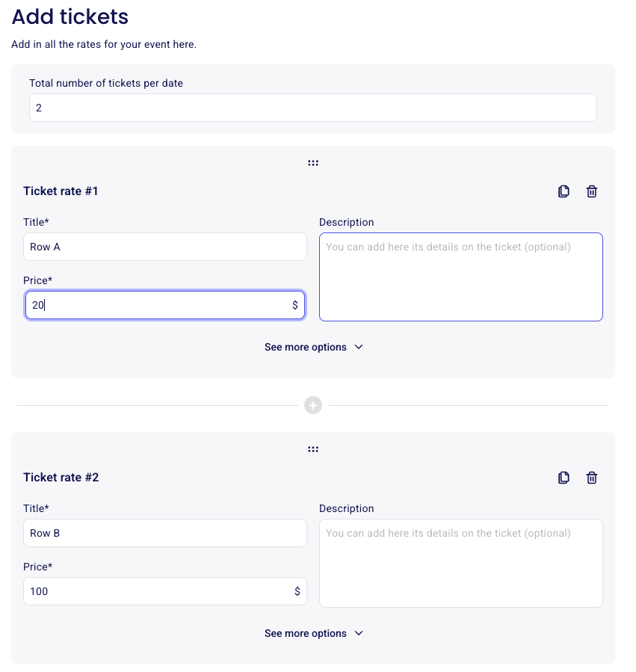Click the drag handle above Ticket rate #1
This screenshot has width=636, height=672.
(313, 163)
